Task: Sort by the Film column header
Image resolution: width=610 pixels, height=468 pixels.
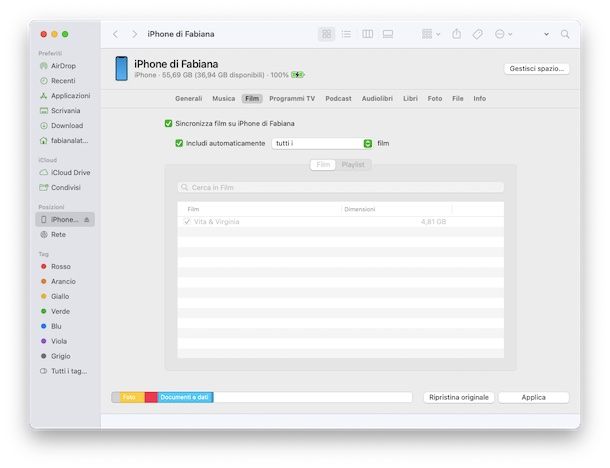Action: tap(193, 209)
